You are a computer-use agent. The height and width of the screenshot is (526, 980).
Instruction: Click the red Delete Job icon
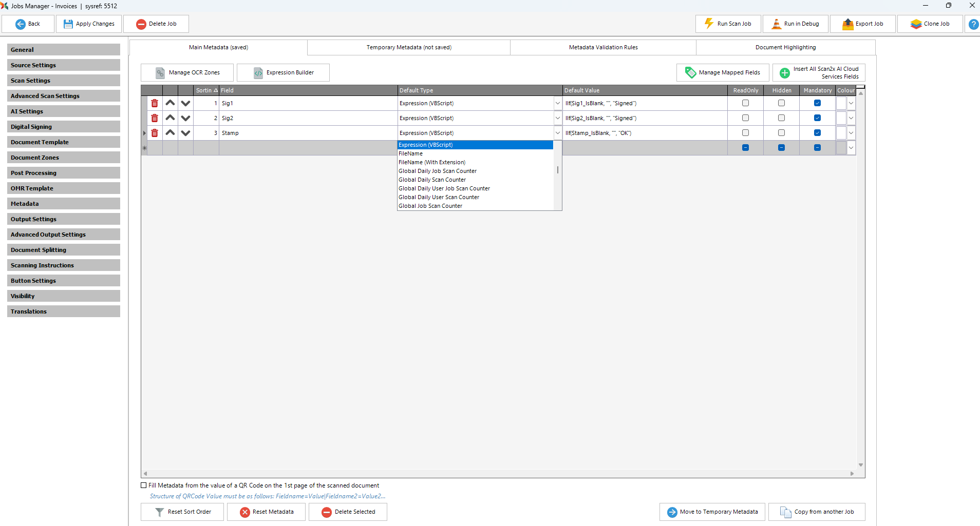(141, 24)
